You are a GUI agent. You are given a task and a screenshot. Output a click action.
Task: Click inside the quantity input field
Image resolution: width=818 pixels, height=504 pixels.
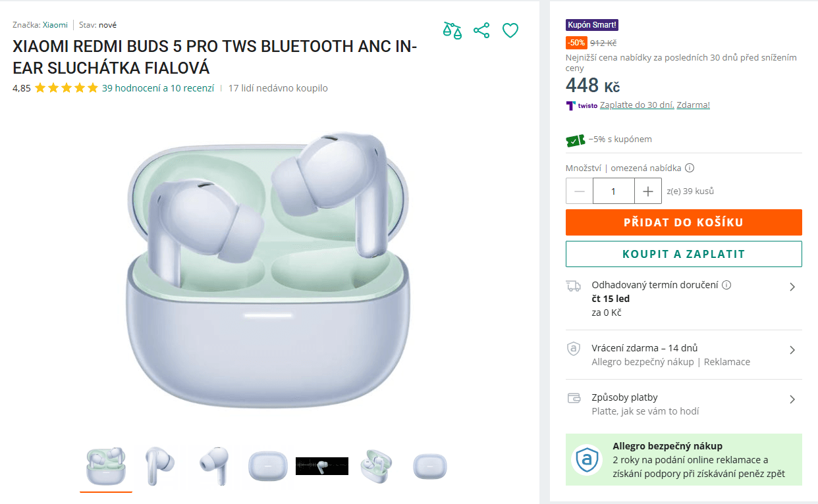613,190
